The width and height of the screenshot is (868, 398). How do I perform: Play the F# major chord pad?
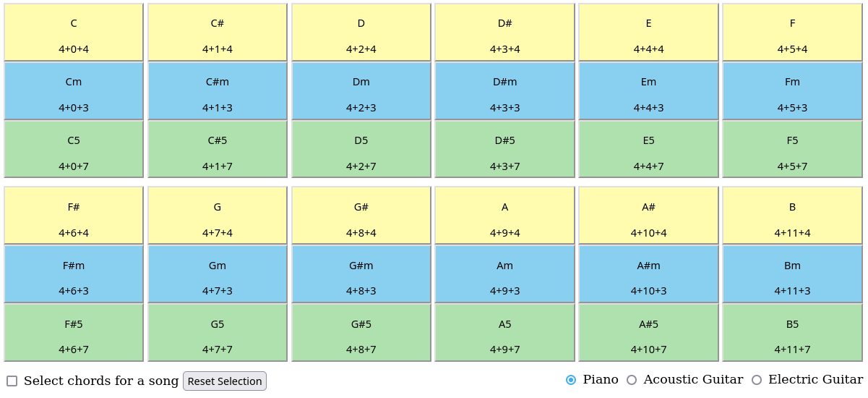point(74,216)
